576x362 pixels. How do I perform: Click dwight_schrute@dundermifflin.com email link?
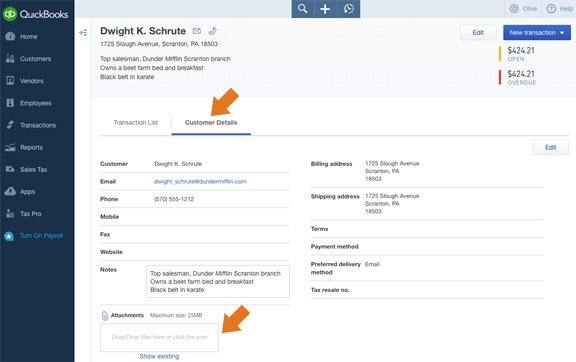(x=200, y=182)
